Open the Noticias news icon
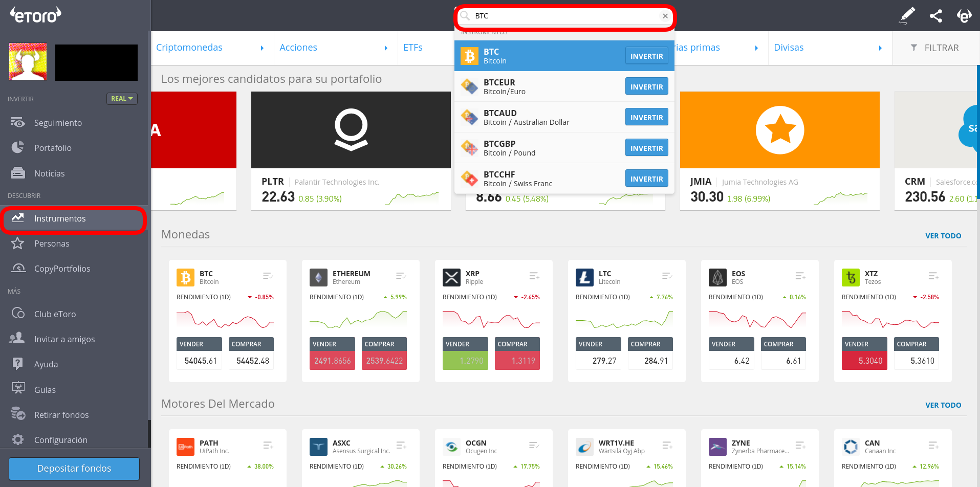 (x=18, y=173)
